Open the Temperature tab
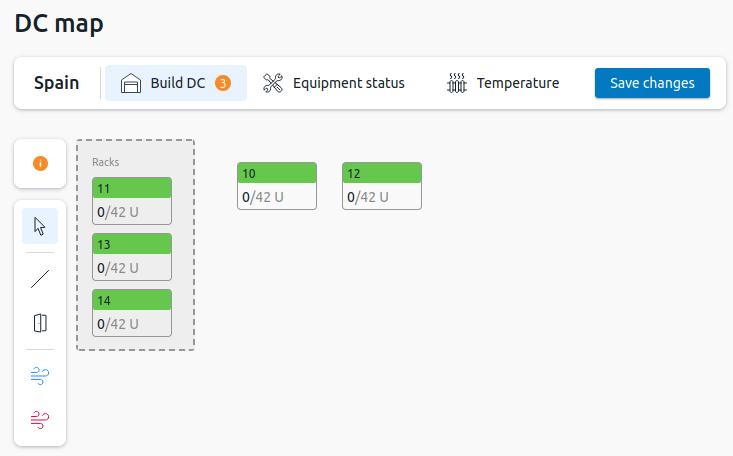Screen dimensions: 733x456 [517, 83]
